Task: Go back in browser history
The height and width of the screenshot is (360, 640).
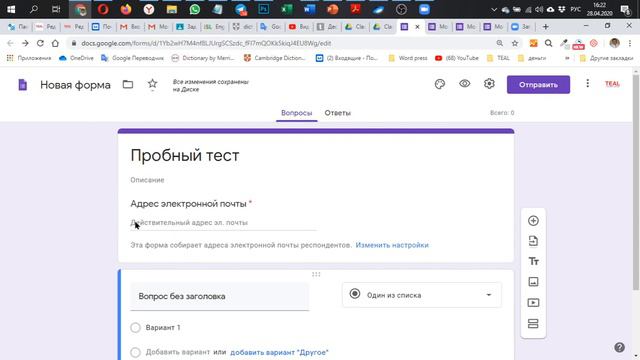Action: (x=10, y=43)
